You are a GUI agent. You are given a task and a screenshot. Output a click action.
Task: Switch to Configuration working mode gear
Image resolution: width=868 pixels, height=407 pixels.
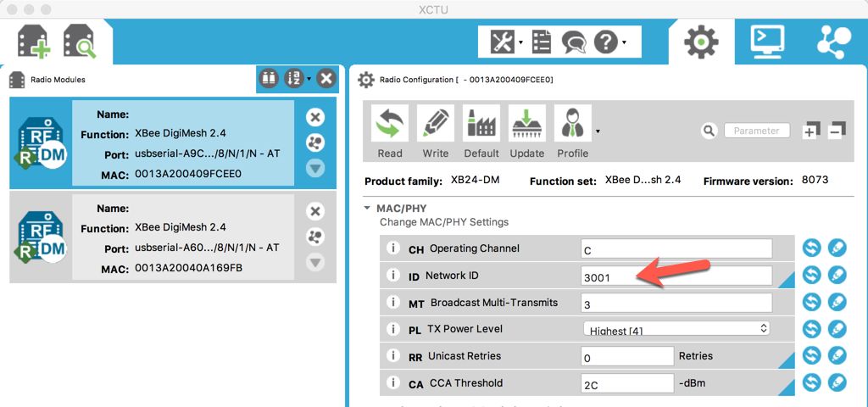[701, 42]
